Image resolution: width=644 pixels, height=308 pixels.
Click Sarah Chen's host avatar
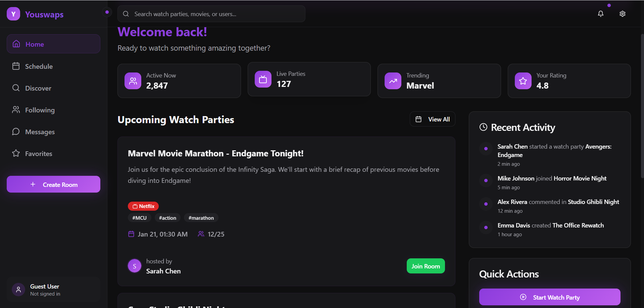[x=135, y=266]
